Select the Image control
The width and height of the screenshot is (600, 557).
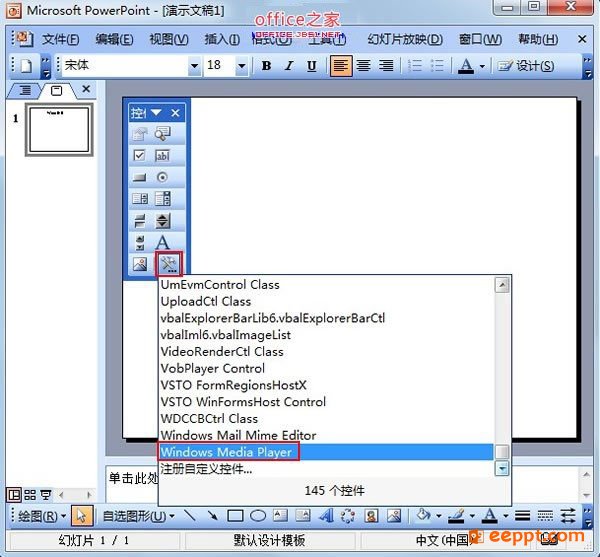click(x=139, y=264)
